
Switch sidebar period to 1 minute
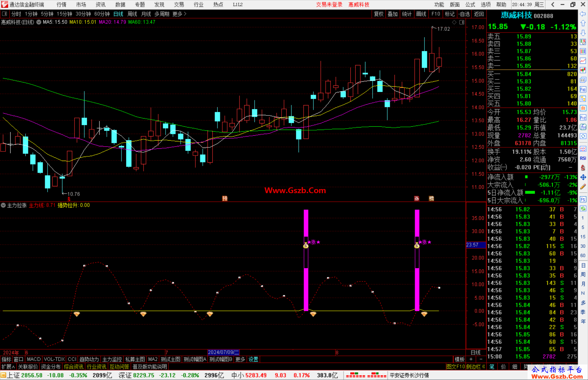pyautogui.click(x=583, y=218)
